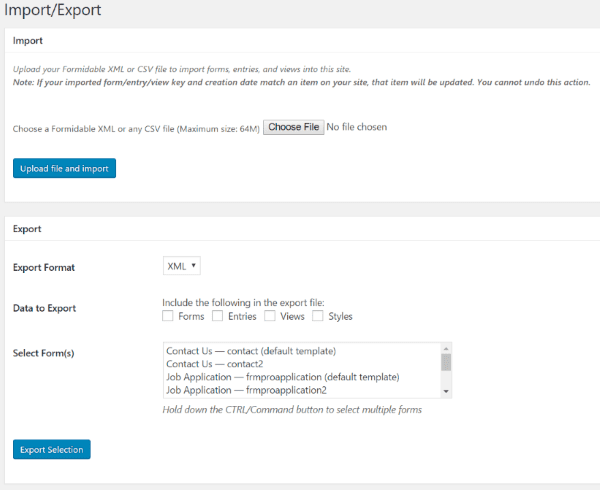The height and width of the screenshot is (490, 600).
Task: Click the Export Format label
Action: 43,267
